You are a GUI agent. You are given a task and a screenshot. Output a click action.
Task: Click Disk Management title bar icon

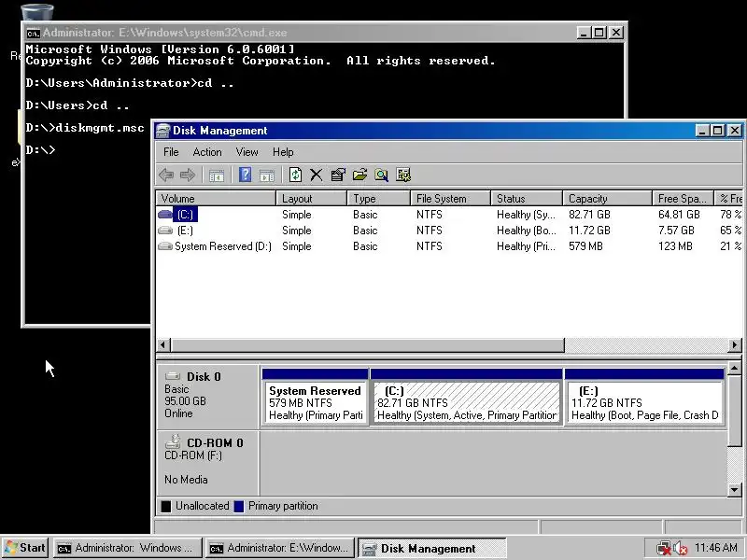point(162,131)
